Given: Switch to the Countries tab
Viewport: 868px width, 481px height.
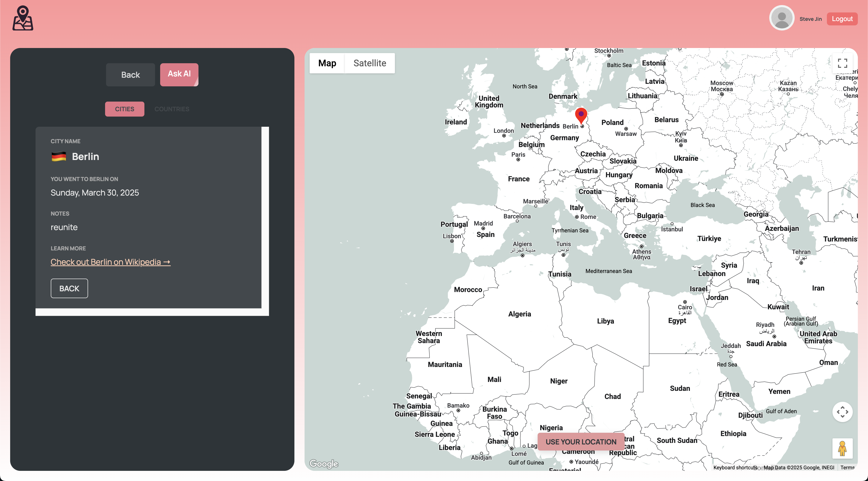Looking at the screenshot, I should pyautogui.click(x=172, y=109).
